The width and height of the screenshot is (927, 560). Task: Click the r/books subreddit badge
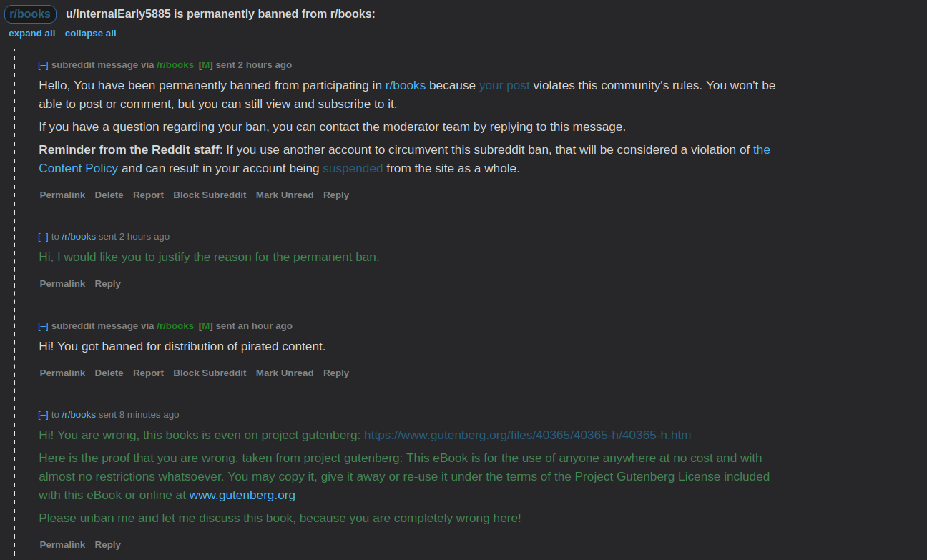[30, 14]
